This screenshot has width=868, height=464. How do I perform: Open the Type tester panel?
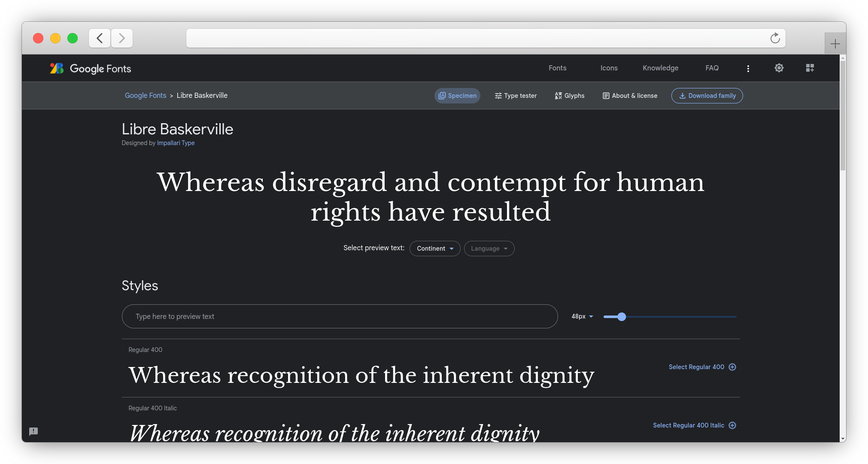coord(515,96)
